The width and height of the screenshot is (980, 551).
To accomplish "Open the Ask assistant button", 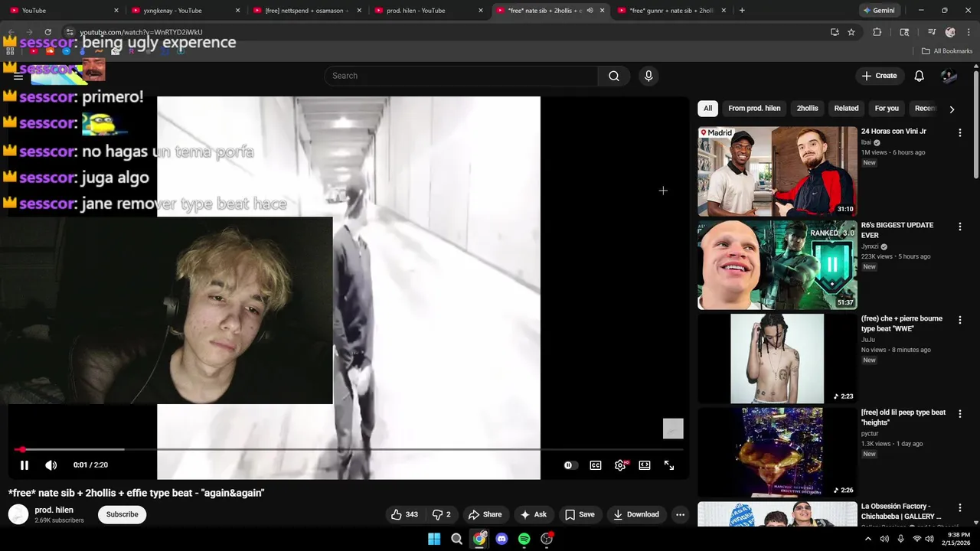I will coord(533,514).
